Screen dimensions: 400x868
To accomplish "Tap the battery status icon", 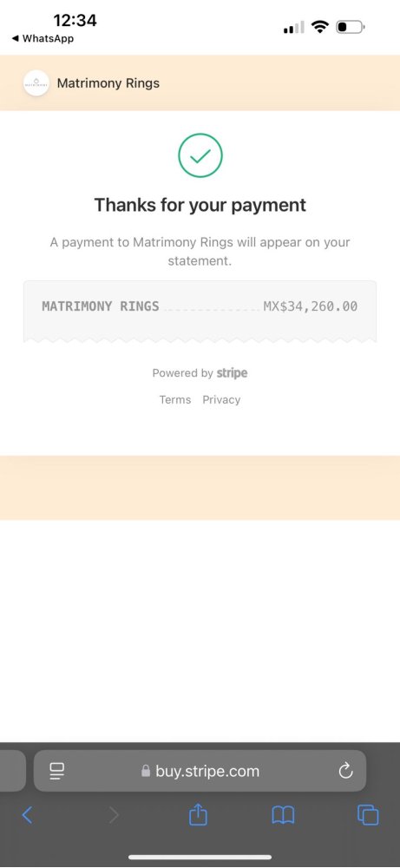I will click(351, 27).
